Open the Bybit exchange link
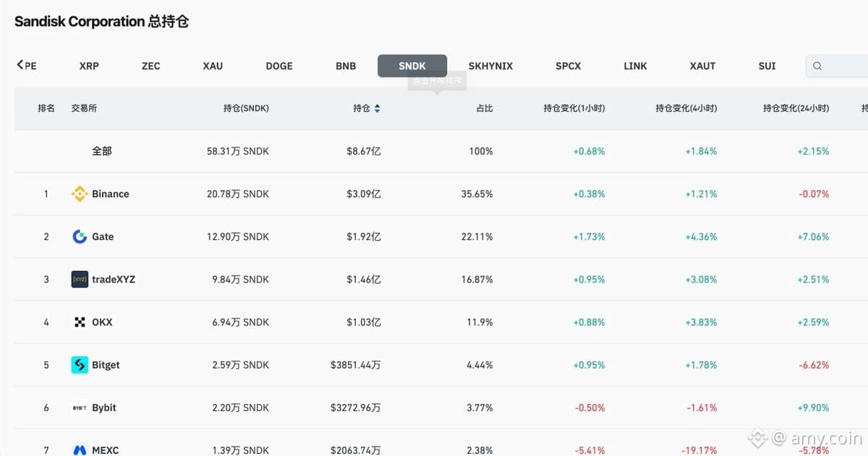Screen dimensions: 868x456 [x=104, y=408]
